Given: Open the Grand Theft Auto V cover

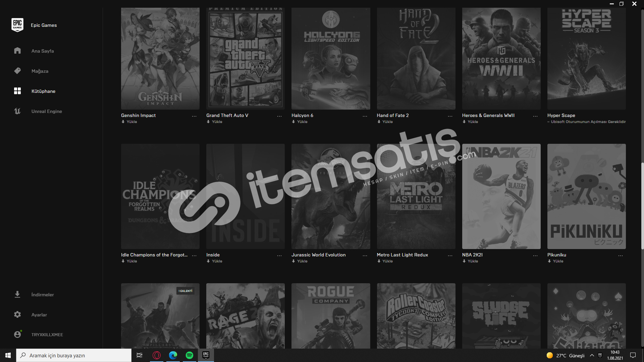Looking at the screenshot, I should 246,58.
